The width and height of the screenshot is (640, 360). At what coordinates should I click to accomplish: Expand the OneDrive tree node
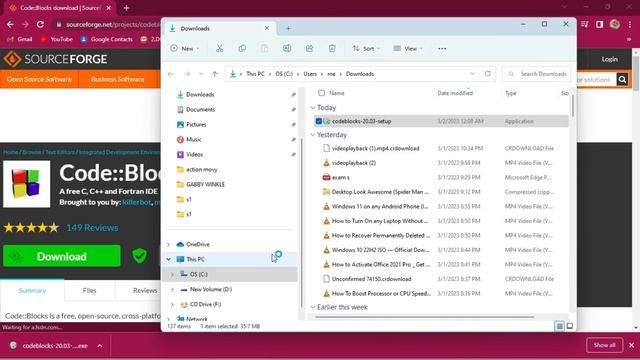169,244
